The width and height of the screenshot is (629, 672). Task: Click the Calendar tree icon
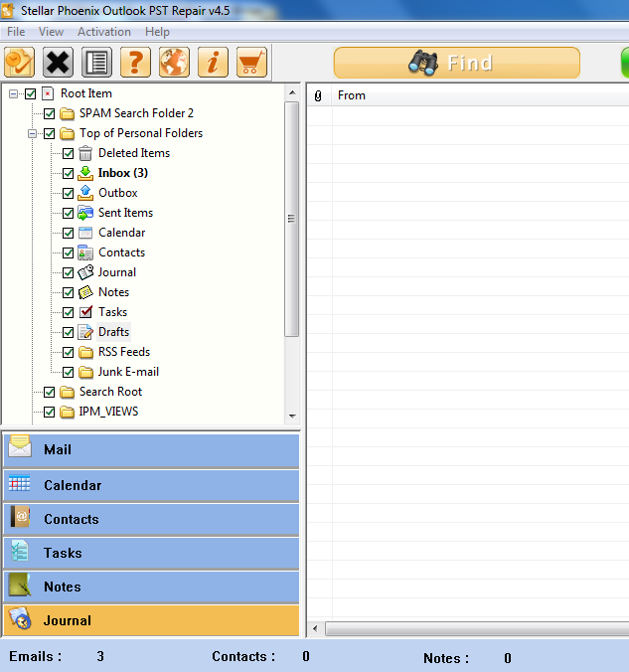[85, 233]
